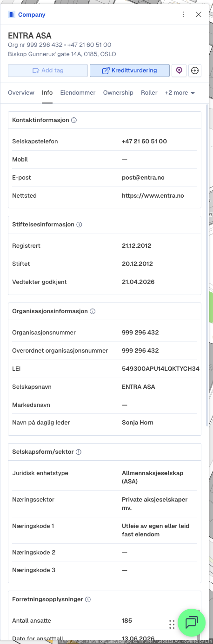Expand the +2 more tabs dropdown
Screen dimensions: 213x644
click(180, 93)
